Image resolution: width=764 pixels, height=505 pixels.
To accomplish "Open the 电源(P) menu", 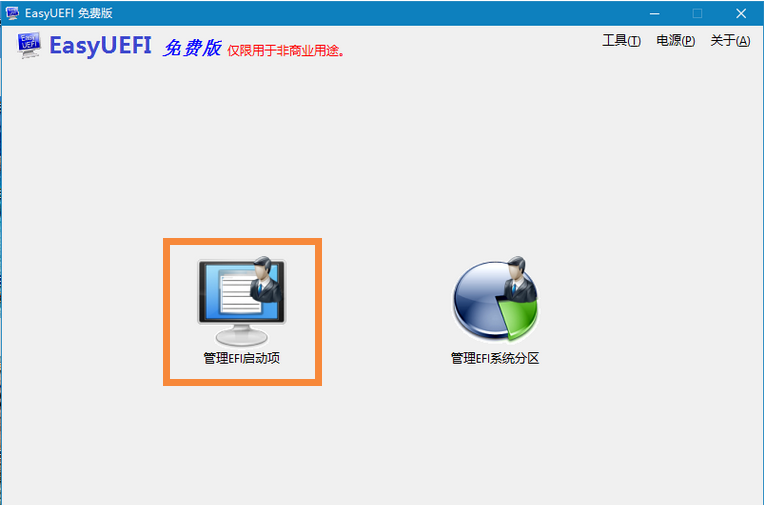I will [x=675, y=40].
